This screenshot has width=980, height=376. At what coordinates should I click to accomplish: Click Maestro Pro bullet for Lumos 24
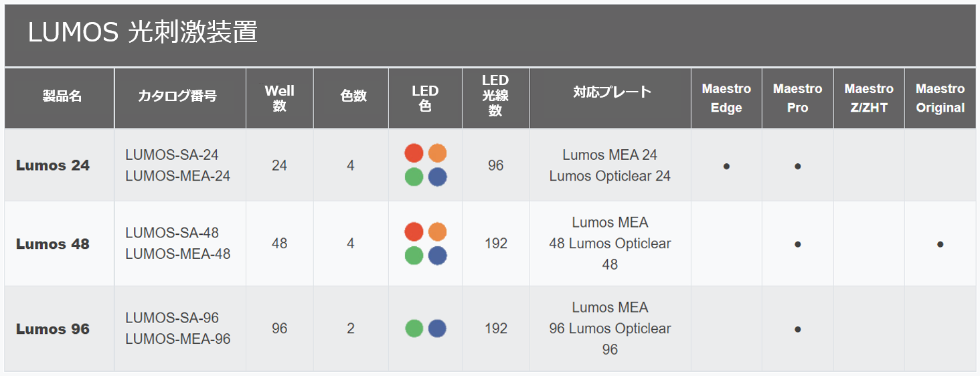(797, 166)
